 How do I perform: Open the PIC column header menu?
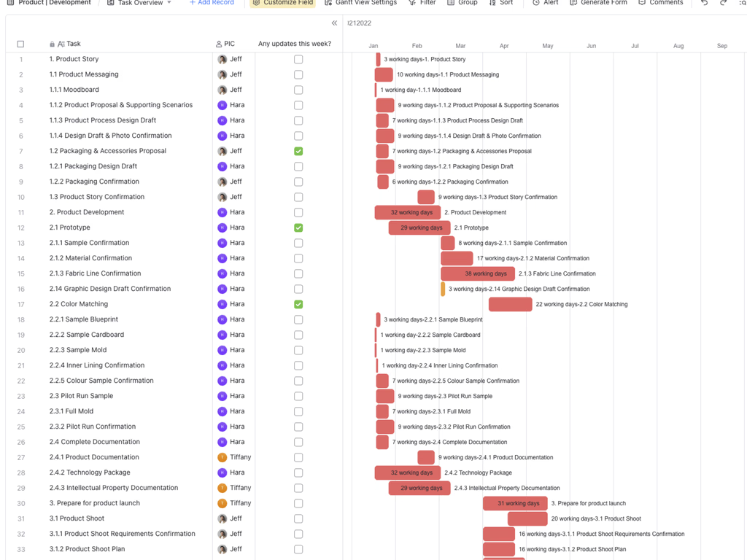click(225, 44)
